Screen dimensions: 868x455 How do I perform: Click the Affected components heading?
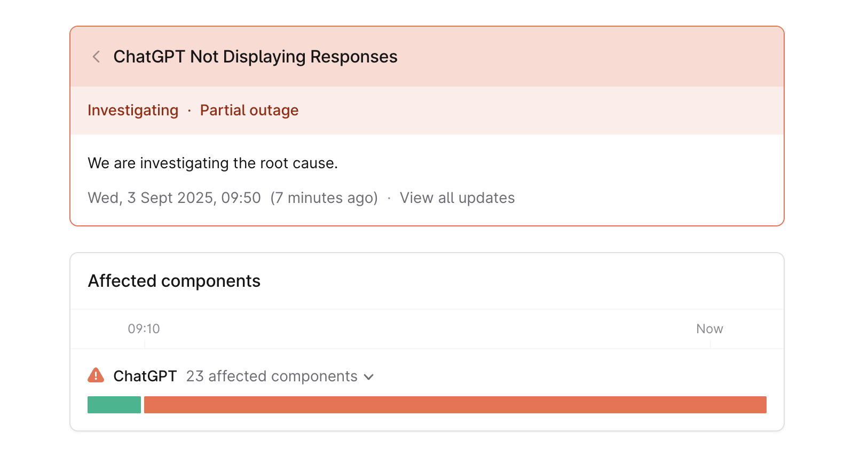(174, 281)
